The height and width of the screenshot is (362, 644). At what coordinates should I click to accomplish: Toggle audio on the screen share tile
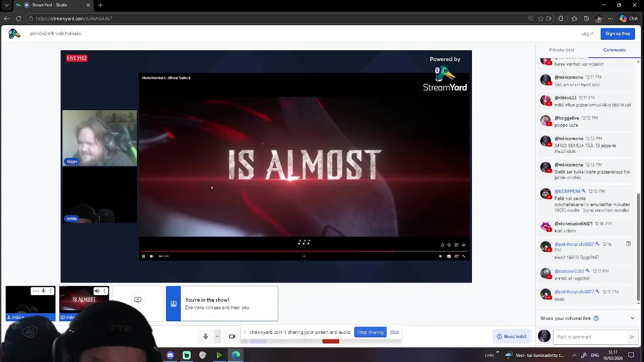click(x=97, y=291)
